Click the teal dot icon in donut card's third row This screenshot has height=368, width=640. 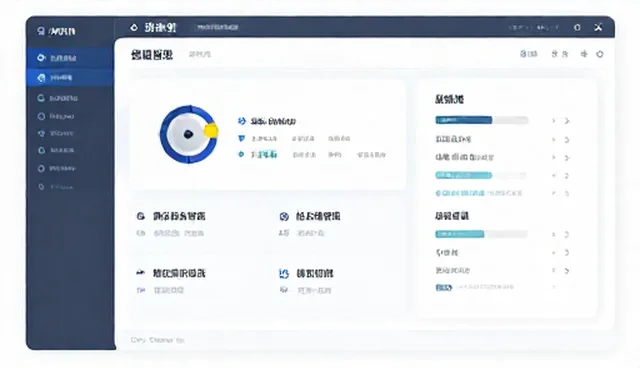241,154
